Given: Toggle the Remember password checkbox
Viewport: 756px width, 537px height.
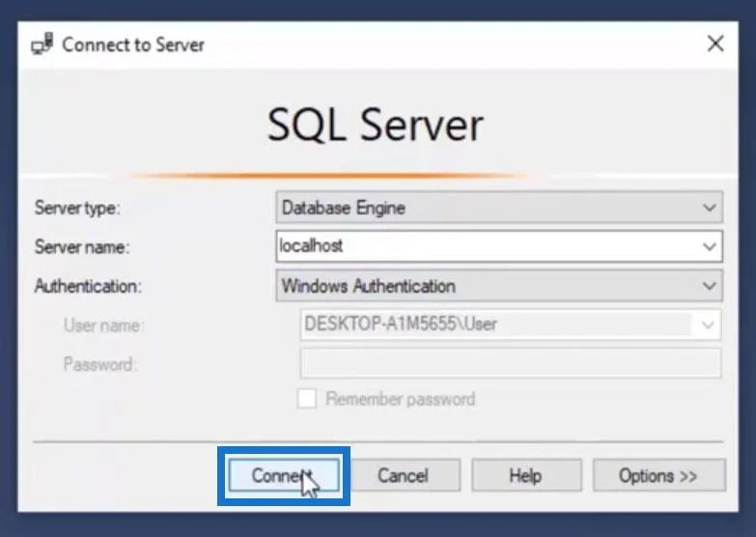Looking at the screenshot, I should 307,399.
